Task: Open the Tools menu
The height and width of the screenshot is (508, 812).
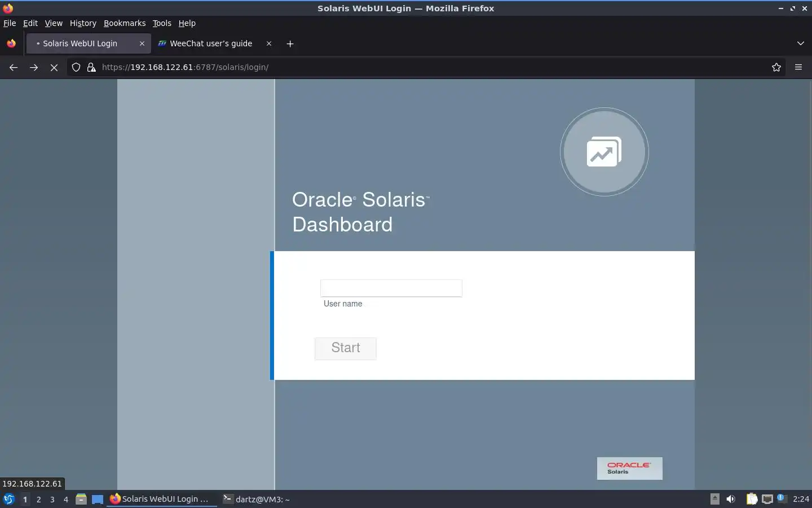Action: click(x=162, y=23)
